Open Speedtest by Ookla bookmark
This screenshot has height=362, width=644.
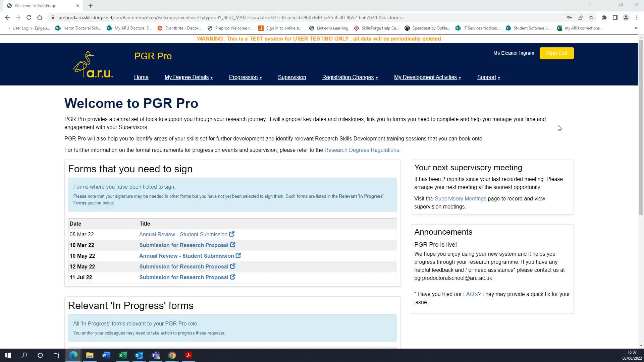click(427, 28)
